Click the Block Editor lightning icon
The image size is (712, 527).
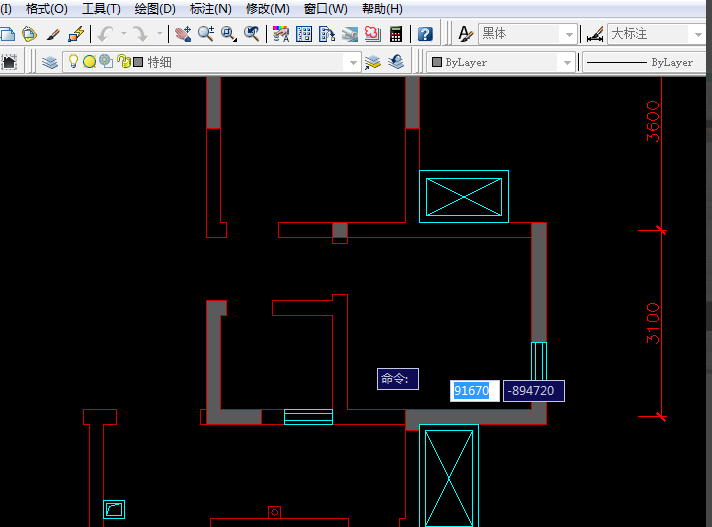[x=76, y=34]
